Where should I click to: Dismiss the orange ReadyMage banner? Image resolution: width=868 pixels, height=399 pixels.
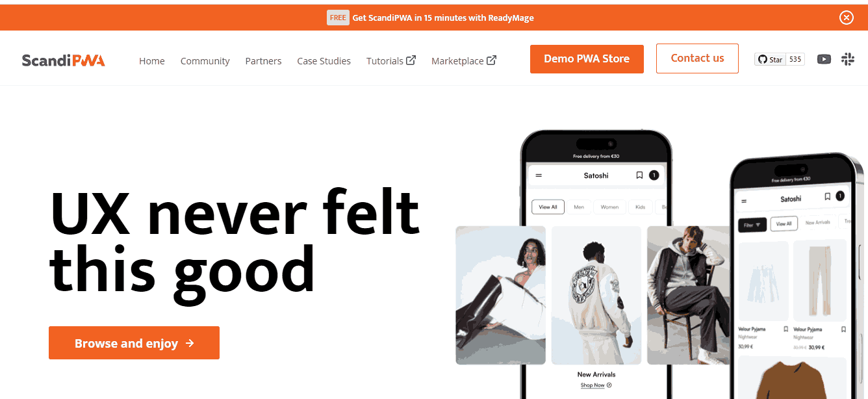tap(846, 18)
